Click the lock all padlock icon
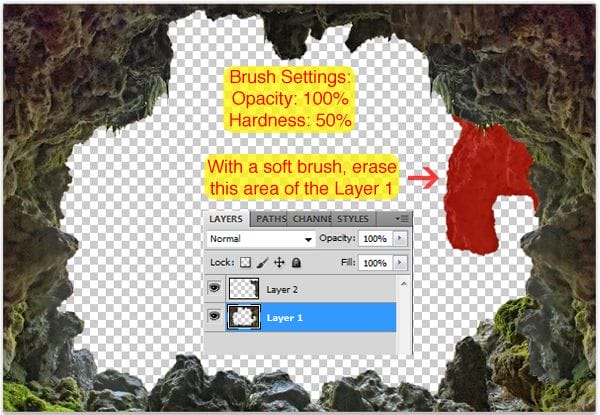The height and width of the screenshot is (415, 600). click(x=294, y=262)
